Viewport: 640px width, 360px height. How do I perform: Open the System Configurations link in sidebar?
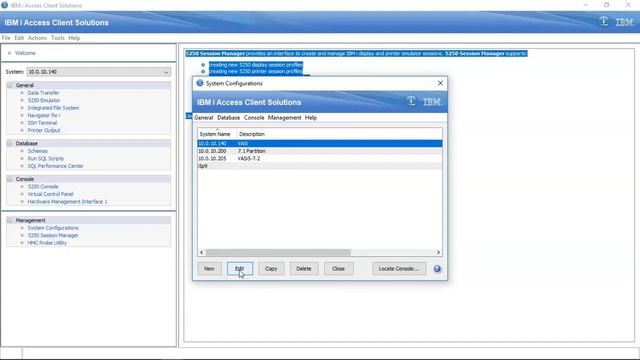pyautogui.click(x=53, y=228)
